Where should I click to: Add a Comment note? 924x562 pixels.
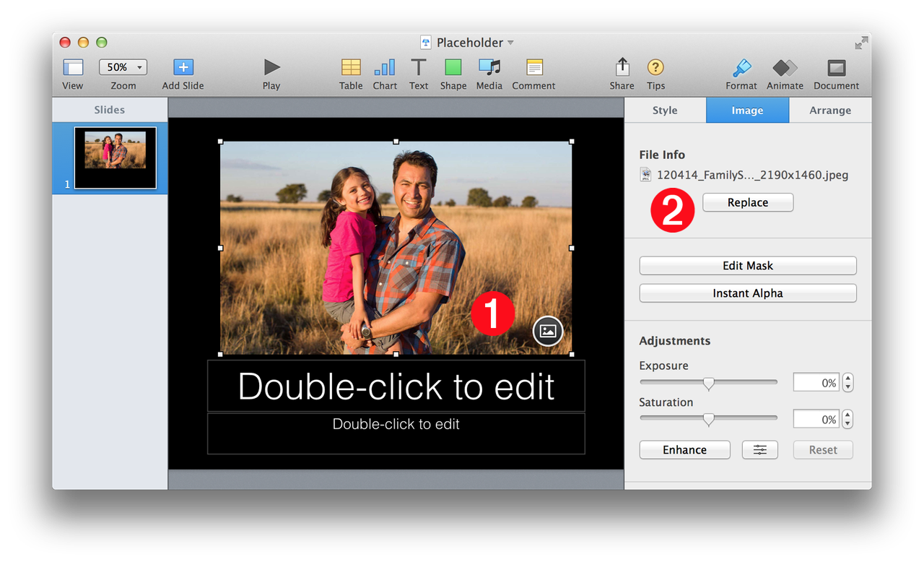(534, 67)
